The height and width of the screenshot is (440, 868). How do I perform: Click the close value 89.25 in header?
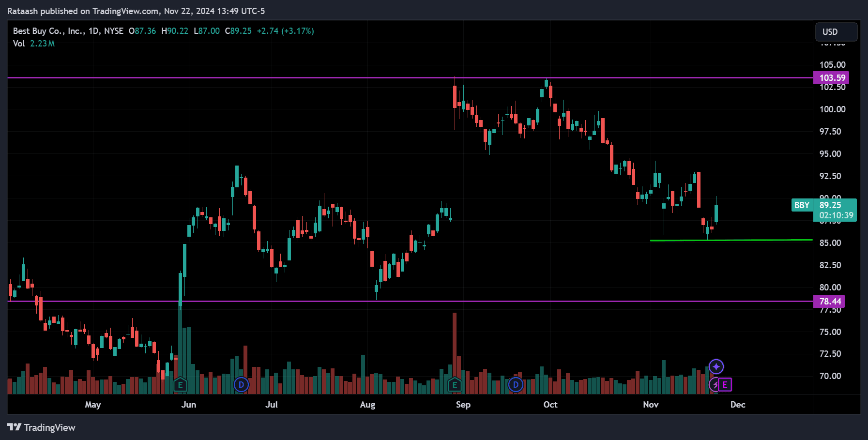tap(241, 31)
